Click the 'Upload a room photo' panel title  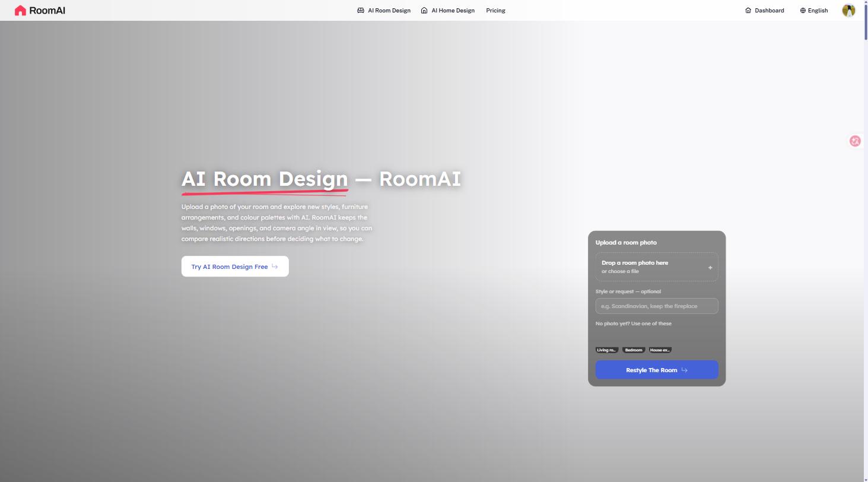click(x=626, y=243)
